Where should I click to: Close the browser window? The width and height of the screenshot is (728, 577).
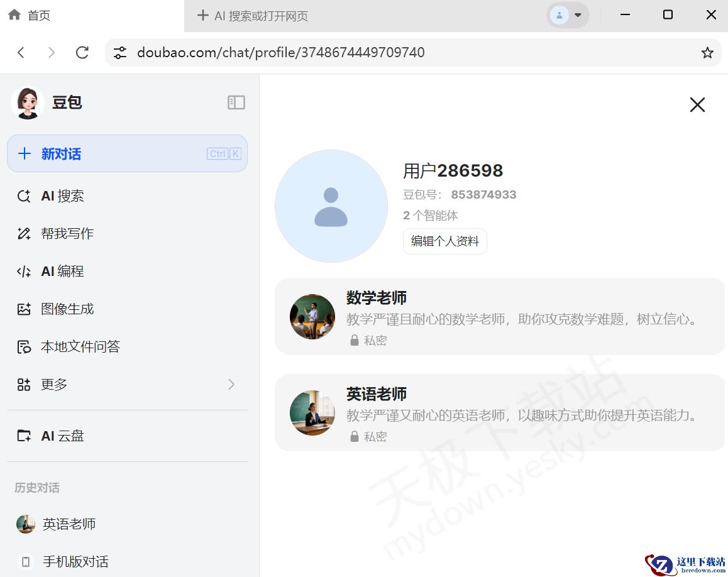click(x=711, y=15)
